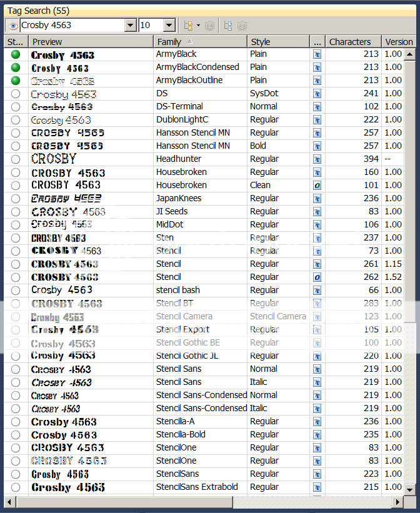
Task: Click the font type icon in the JapanKnees row
Action: tap(317, 199)
